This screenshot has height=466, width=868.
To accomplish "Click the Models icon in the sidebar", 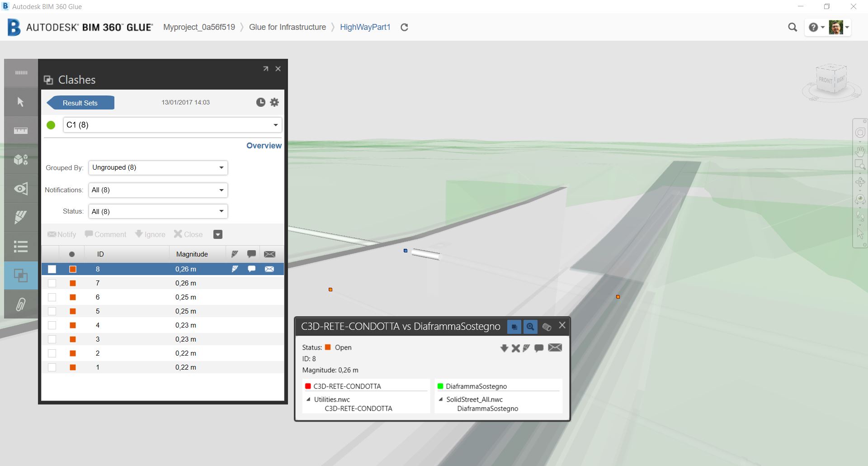I will coord(20,160).
